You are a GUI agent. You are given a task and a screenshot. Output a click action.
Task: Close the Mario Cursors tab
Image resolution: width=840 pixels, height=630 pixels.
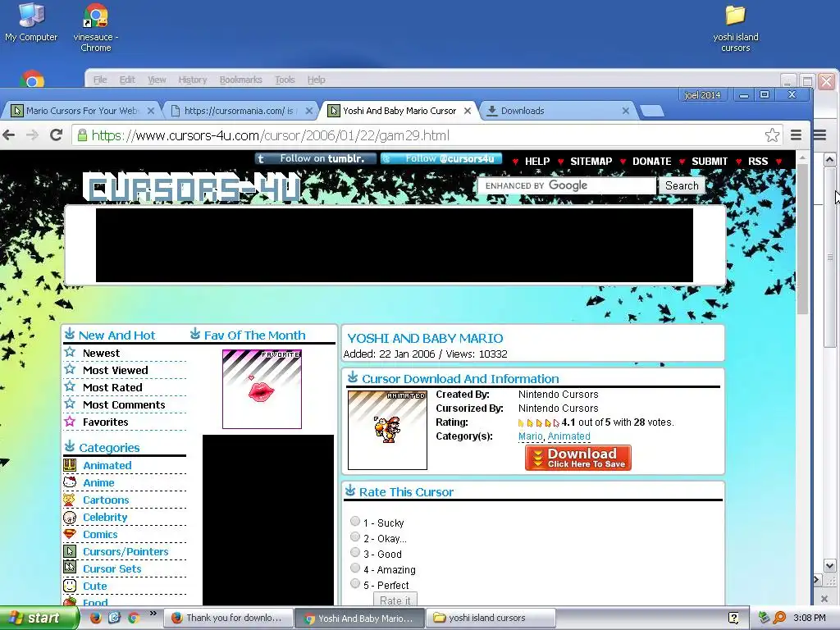click(151, 111)
